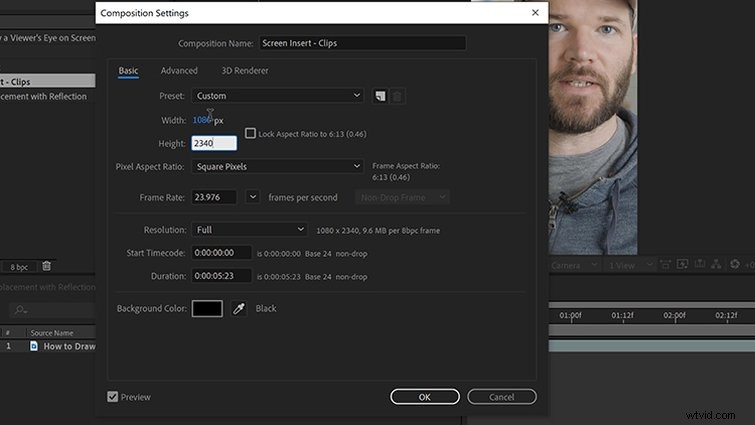755x425 pixels.
Task: Select the How to Draw layer row
Action: coord(47,346)
